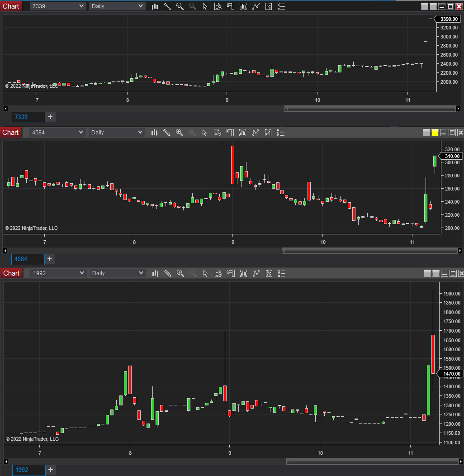The height and width of the screenshot is (476, 464).
Task: Open Indicators in 1992 chart toolbar
Action: pyautogui.click(x=256, y=273)
